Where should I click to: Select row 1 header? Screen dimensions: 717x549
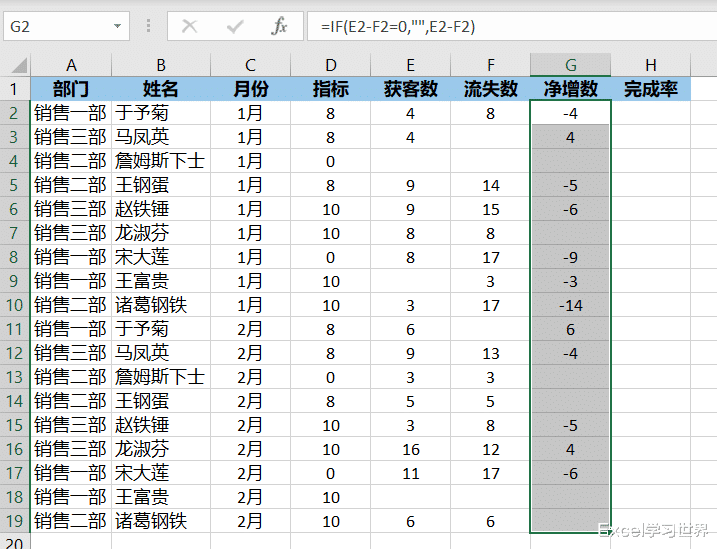click(14, 89)
